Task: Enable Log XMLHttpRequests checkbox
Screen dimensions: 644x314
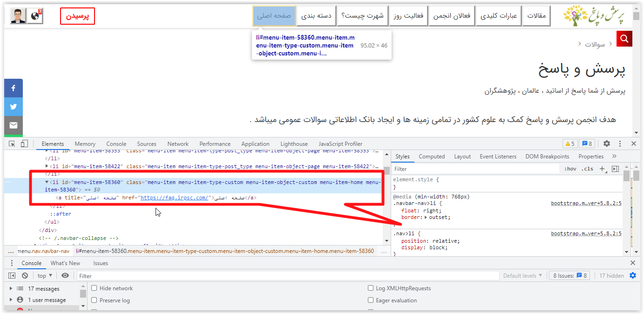Action: [371, 288]
